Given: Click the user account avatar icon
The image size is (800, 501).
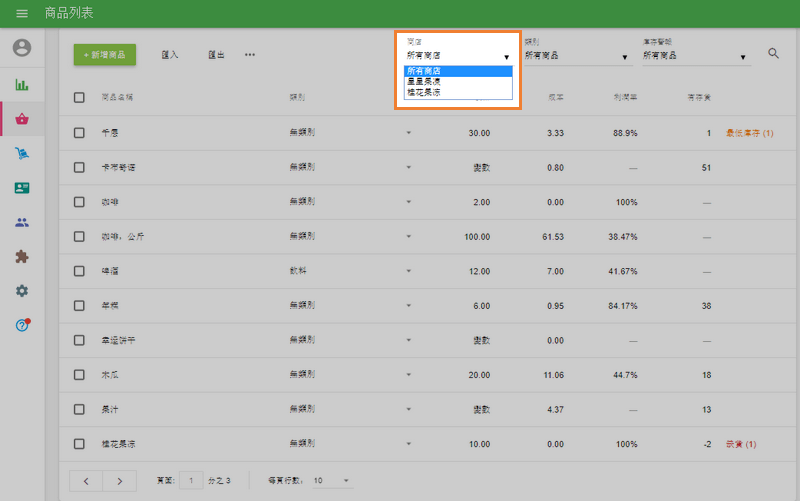Looking at the screenshot, I should pos(22,48).
